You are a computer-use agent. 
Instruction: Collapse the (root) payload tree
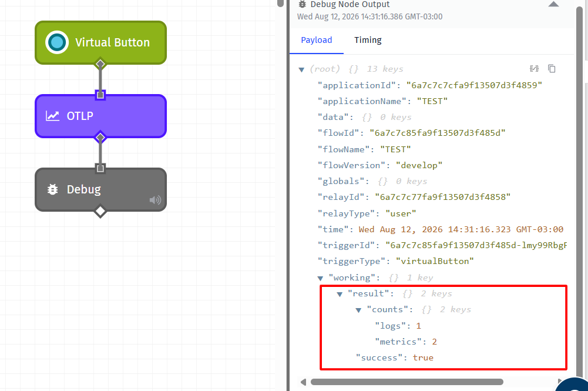pyautogui.click(x=301, y=70)
